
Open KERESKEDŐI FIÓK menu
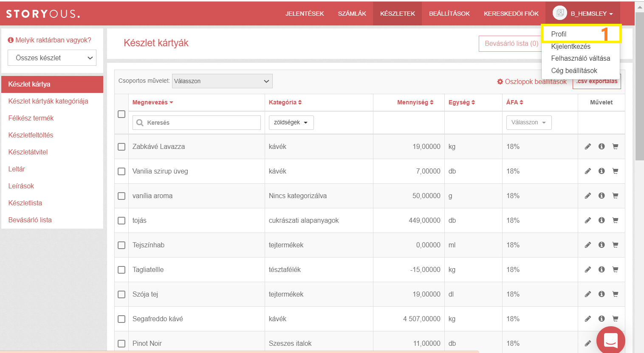pyautogui.click(x=511, y=14)
